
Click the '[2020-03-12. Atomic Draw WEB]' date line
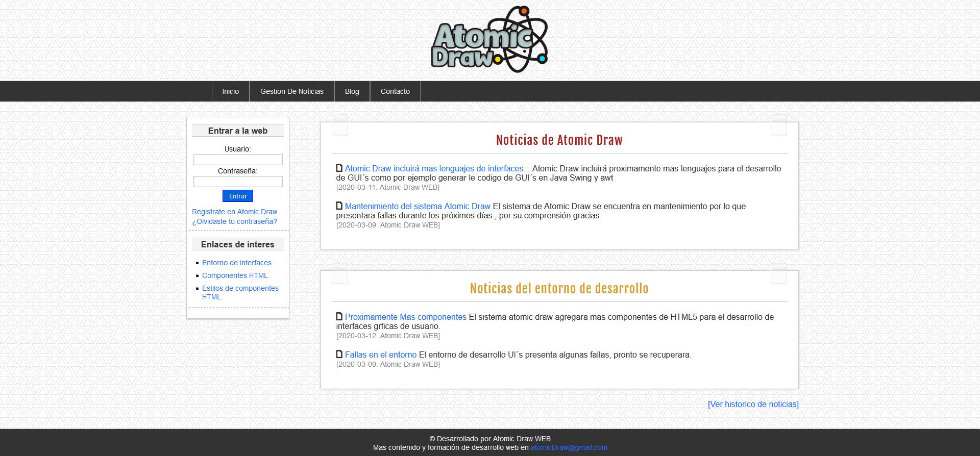click(388, 336)
